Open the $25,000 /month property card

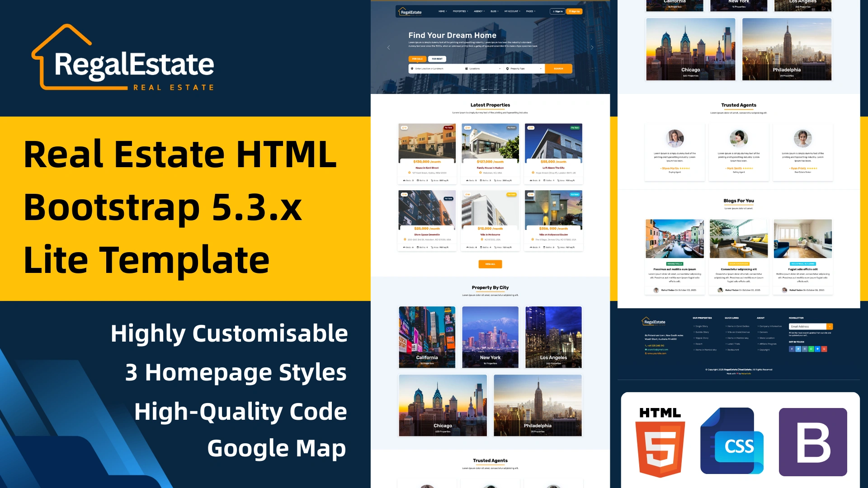tap(427, 221)
